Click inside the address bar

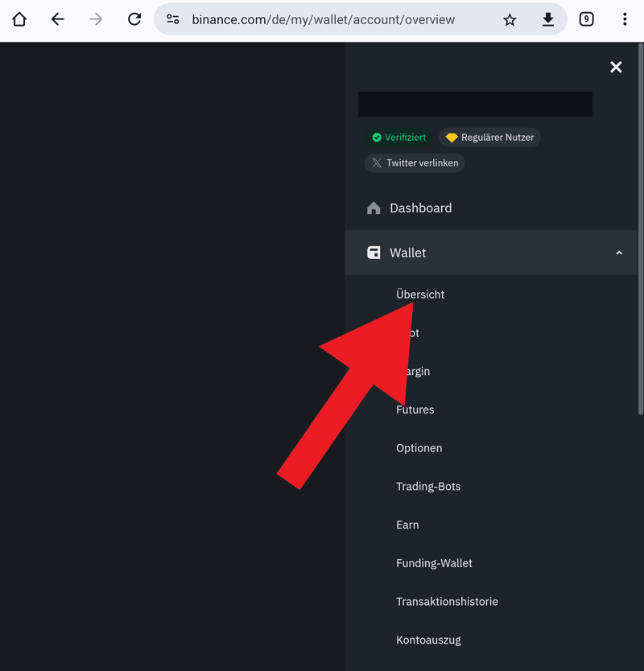[322, 19]
